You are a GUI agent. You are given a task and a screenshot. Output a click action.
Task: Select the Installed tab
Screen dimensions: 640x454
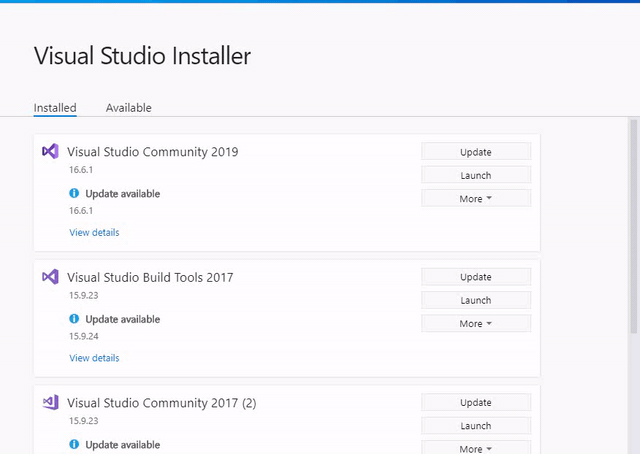55,108
